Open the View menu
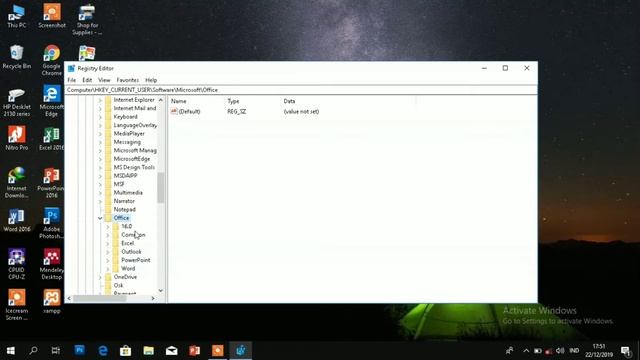Screen dimensions: 640x360 (104, 80)
